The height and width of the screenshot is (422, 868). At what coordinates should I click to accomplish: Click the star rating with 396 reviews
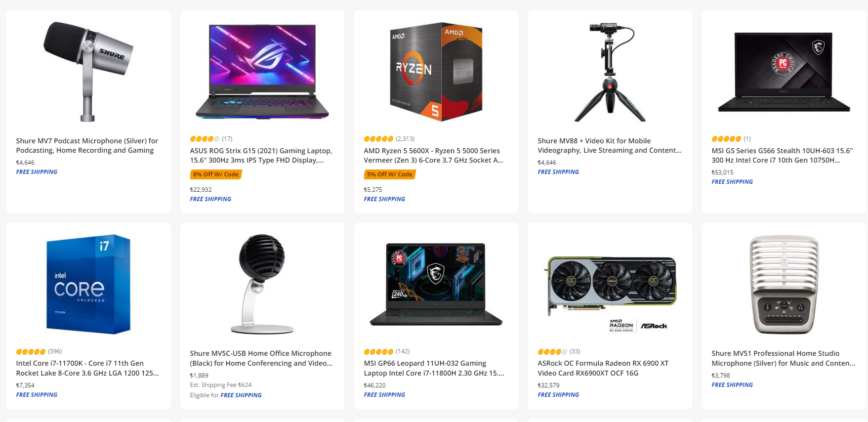click(x=39, y=351)
